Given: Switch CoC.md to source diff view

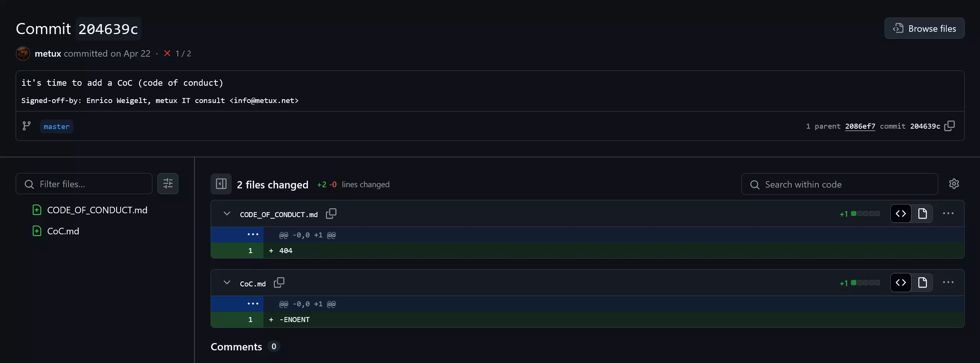Looking at the screenshot, I should [x=901, y=283].
